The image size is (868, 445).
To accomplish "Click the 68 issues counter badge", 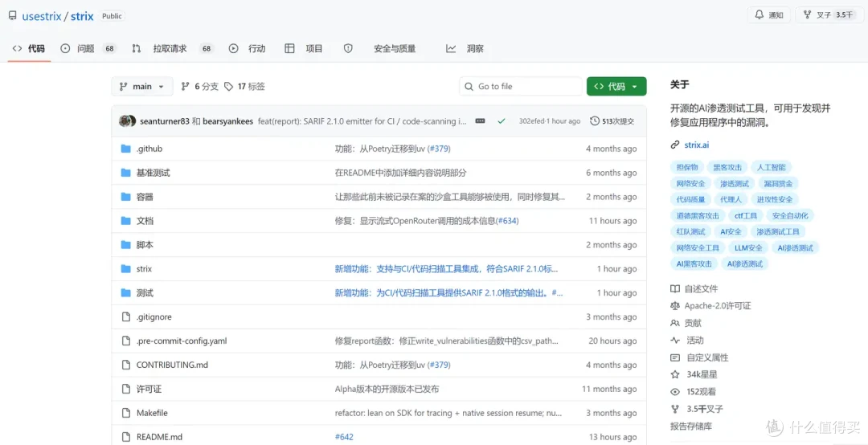I will 109,49.
